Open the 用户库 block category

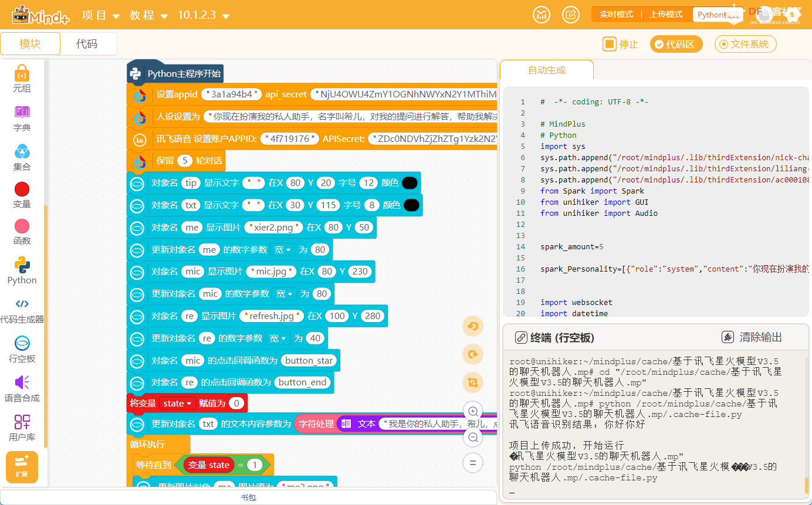(22, 428)
